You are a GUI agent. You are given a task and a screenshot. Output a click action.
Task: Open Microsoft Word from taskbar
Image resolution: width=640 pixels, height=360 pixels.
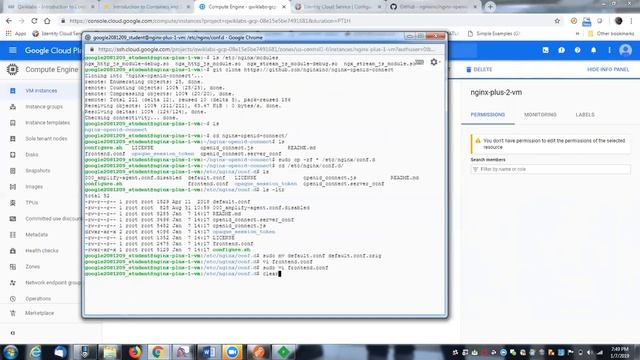coord(208,352)
